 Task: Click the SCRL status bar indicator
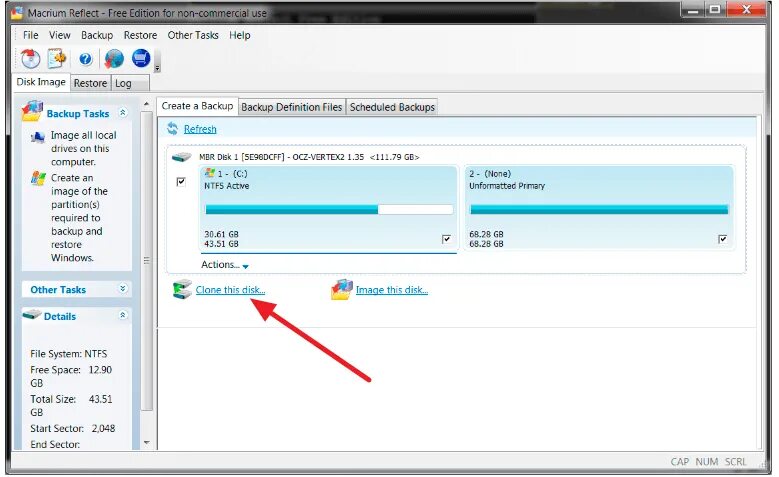click(x=735, y=462)
